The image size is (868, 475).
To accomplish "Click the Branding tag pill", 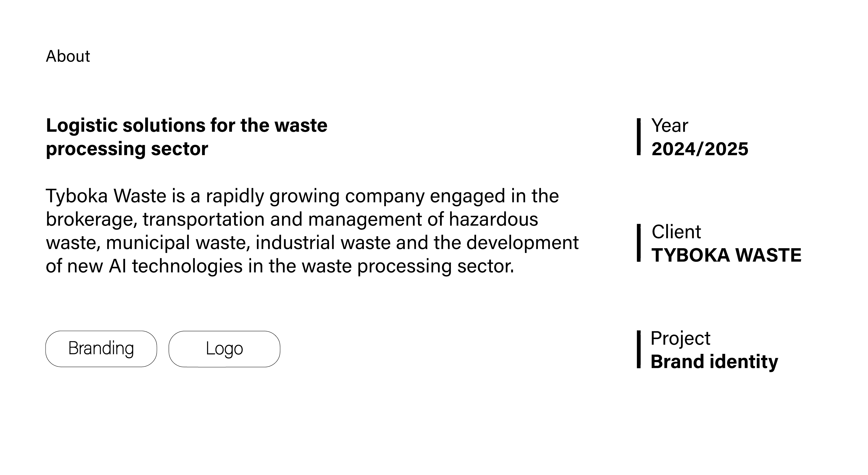I will coord(101,349).
